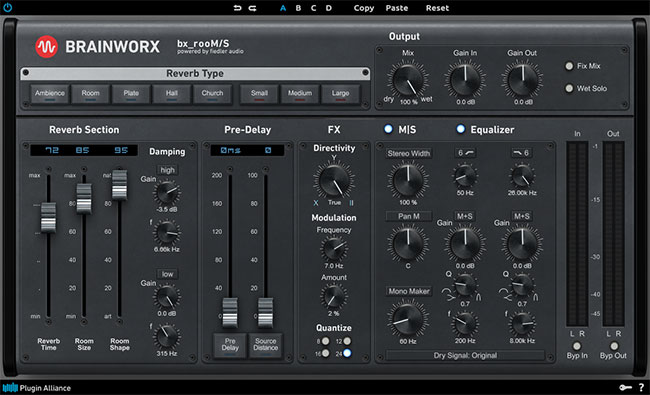Viewport: 650px width, 395px height.
Task: Click Copy in the top toolbar
Action: (x=364, y=8)
